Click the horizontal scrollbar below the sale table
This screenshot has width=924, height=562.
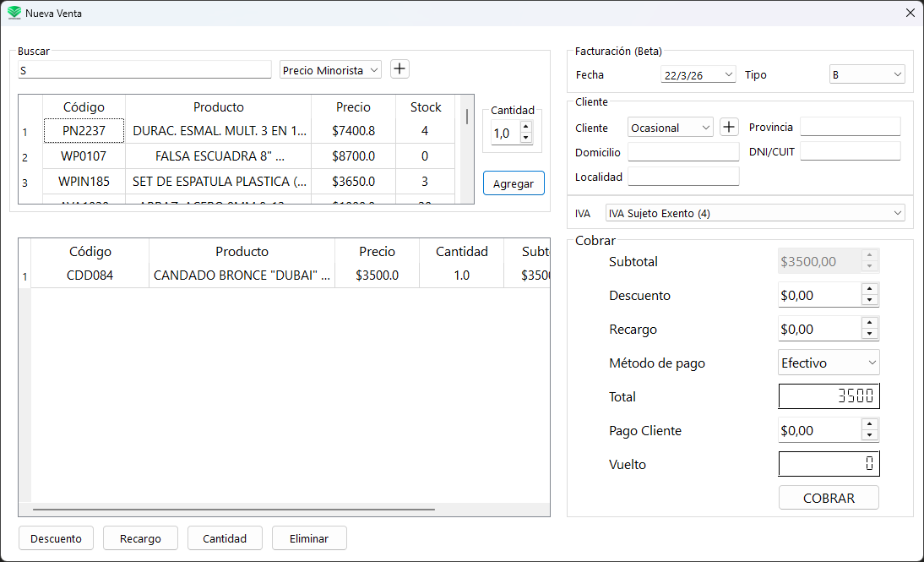click(232, 509)
